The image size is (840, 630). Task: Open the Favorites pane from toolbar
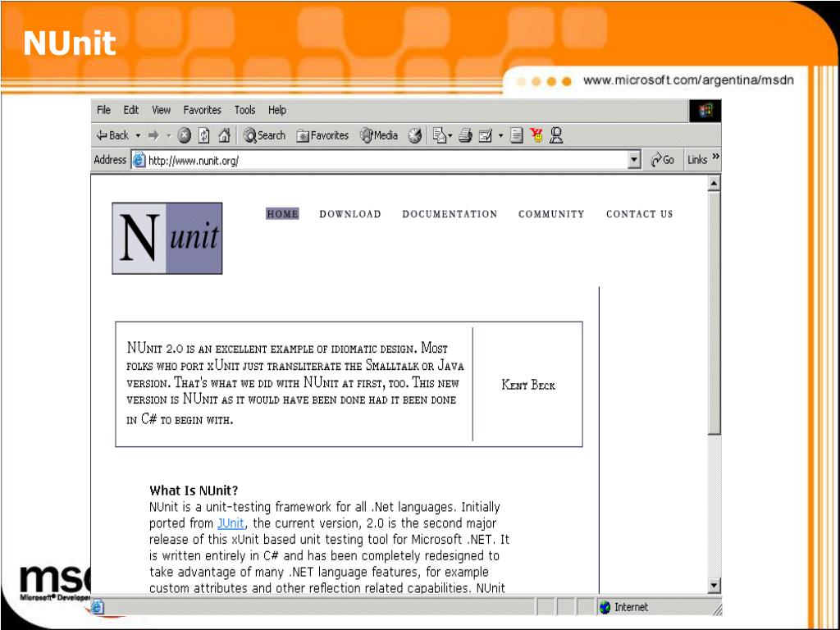coord(323,135)
